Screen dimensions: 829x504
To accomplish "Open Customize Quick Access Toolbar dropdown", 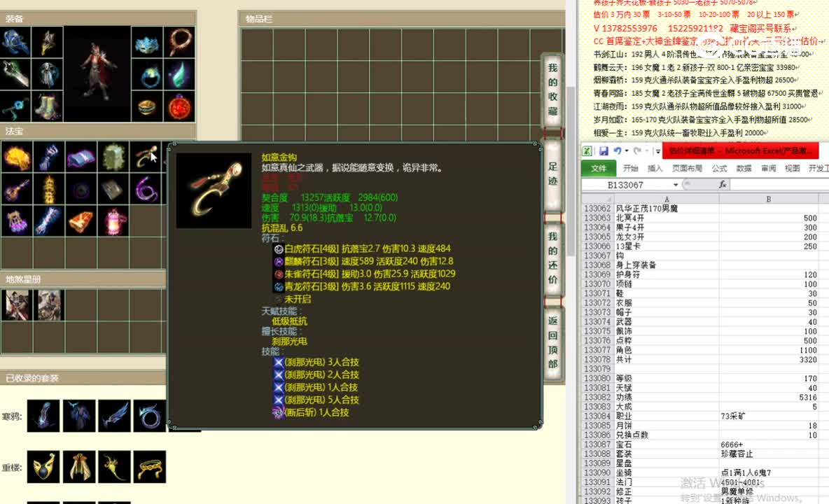I will pyautogui.click(x=657, y=152).
